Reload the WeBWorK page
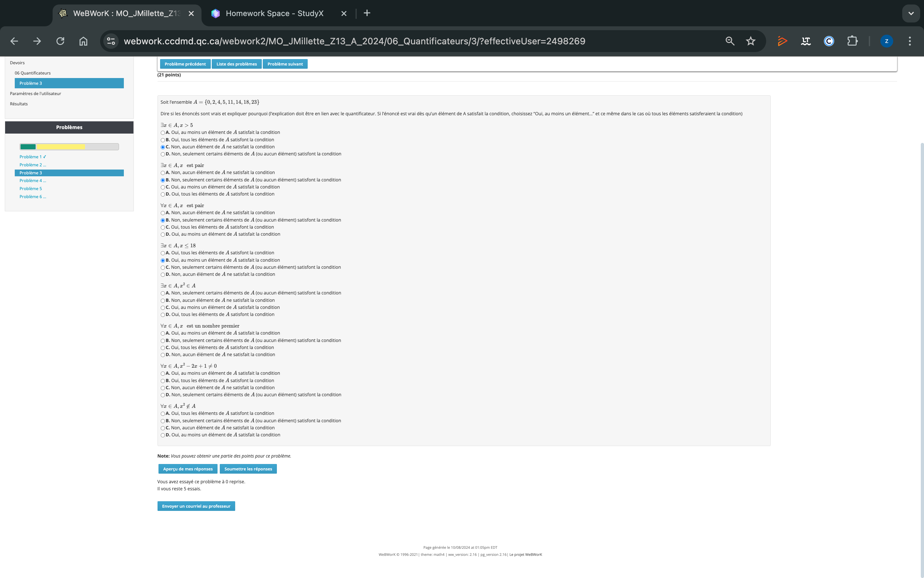 click(x=60, y=41)
